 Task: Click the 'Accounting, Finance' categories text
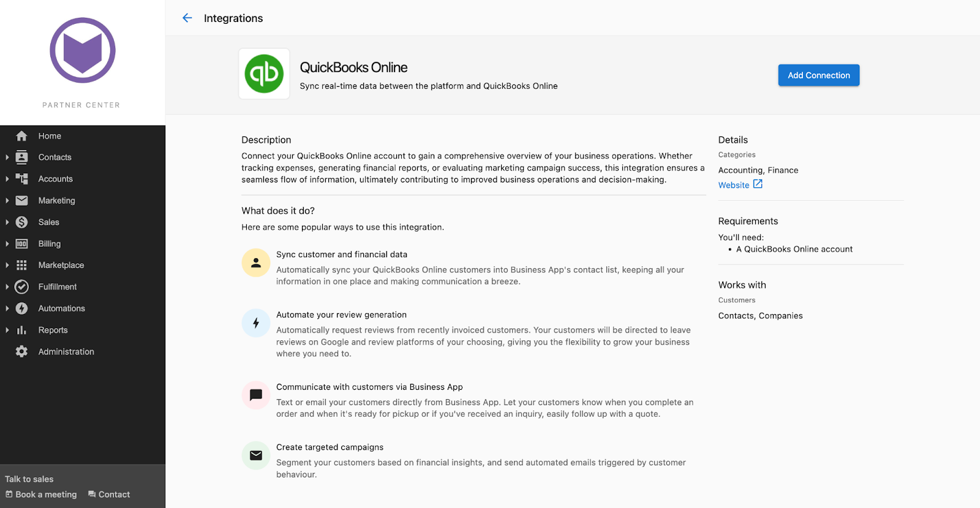758,170
